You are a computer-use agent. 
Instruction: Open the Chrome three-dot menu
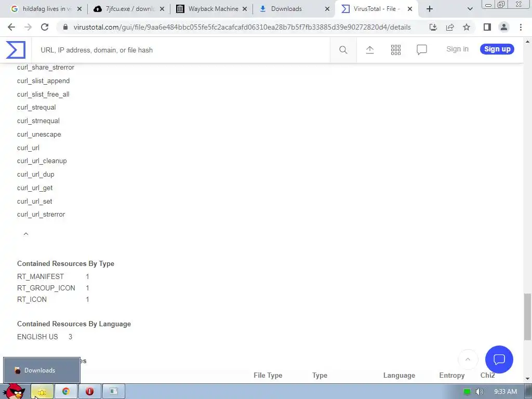pos(521,27)
